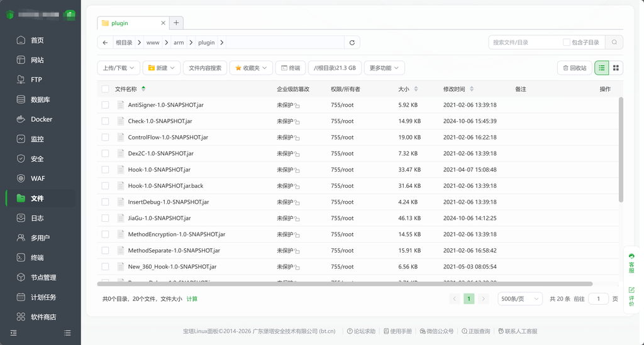The height and width of the screenshot is (345, 644).
Task: Open Docker in the sidebar
Action: coord(42,119)
